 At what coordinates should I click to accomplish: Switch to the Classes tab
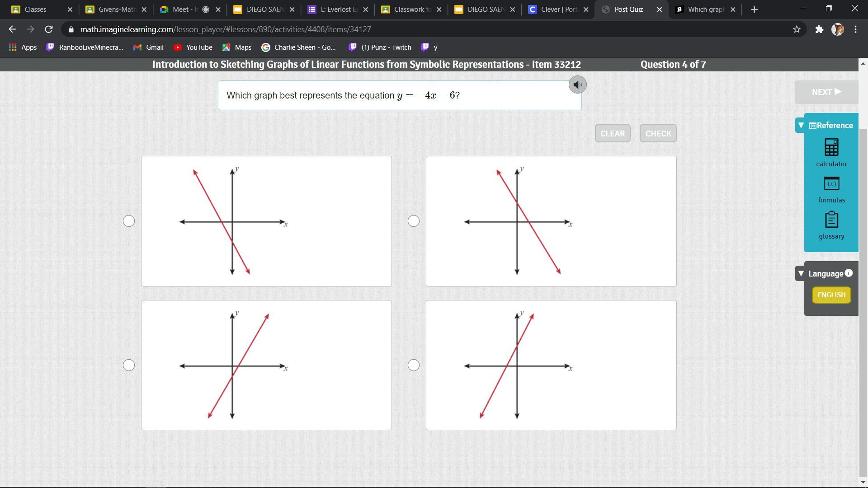tap(35, 9)
